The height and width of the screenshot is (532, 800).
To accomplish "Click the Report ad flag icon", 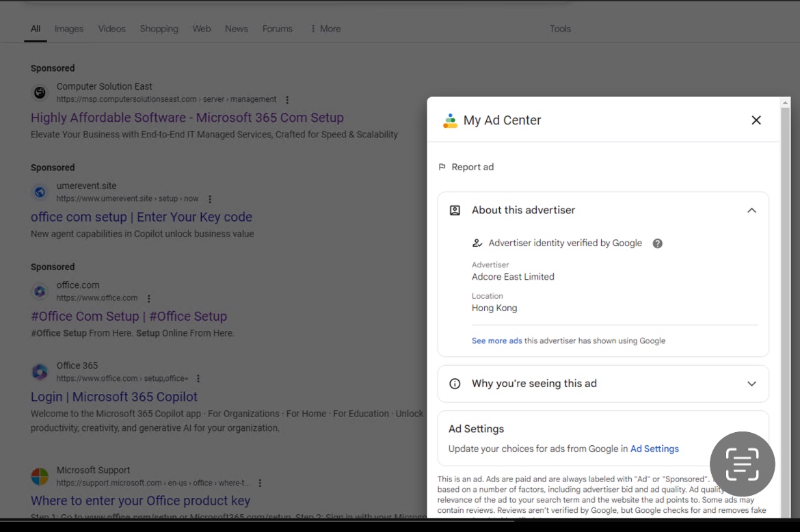I will (x=442, y=166).
